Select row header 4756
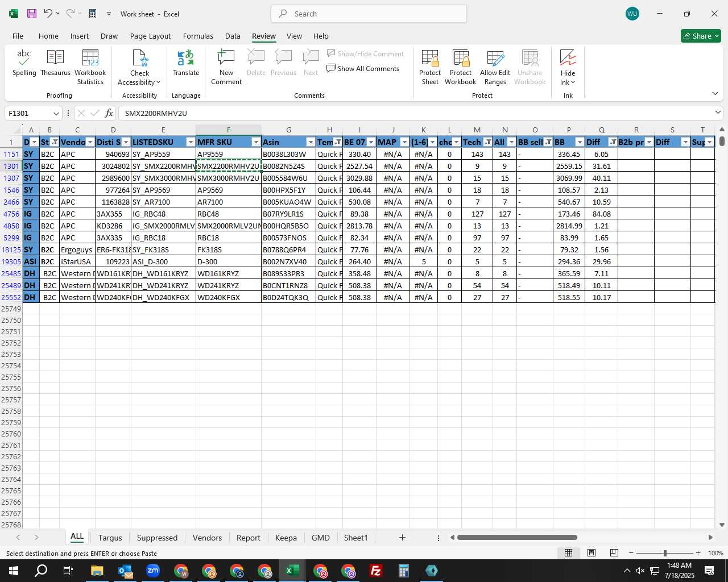Viewport: 728px width, 582px height. (11, 214)
